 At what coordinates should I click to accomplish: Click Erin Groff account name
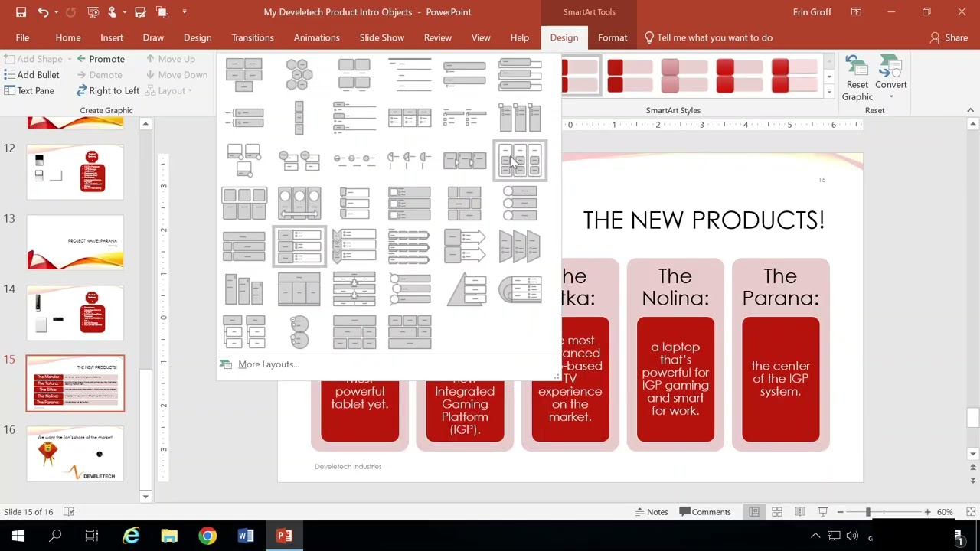coord(812,12)
